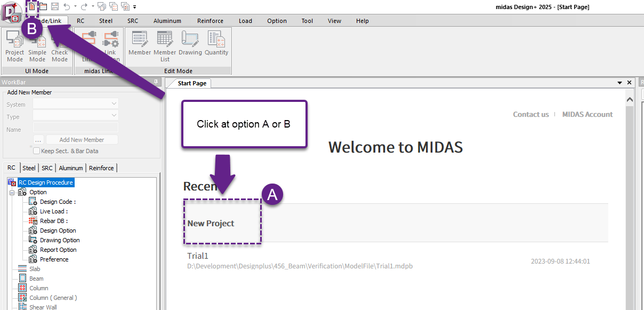
Task: Click the Name input field
Action: point(76,128)
